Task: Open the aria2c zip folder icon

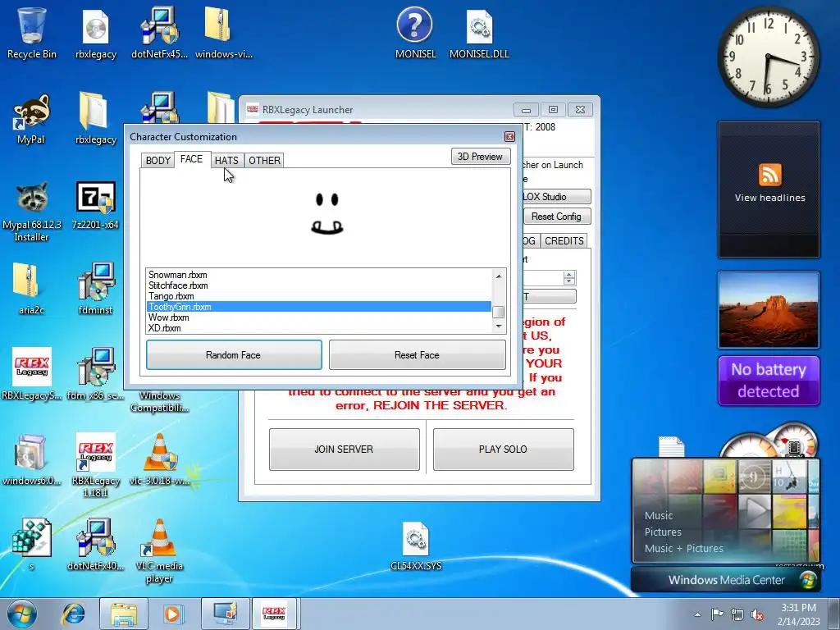Action: pyautogui.click(x=31, y=288)
